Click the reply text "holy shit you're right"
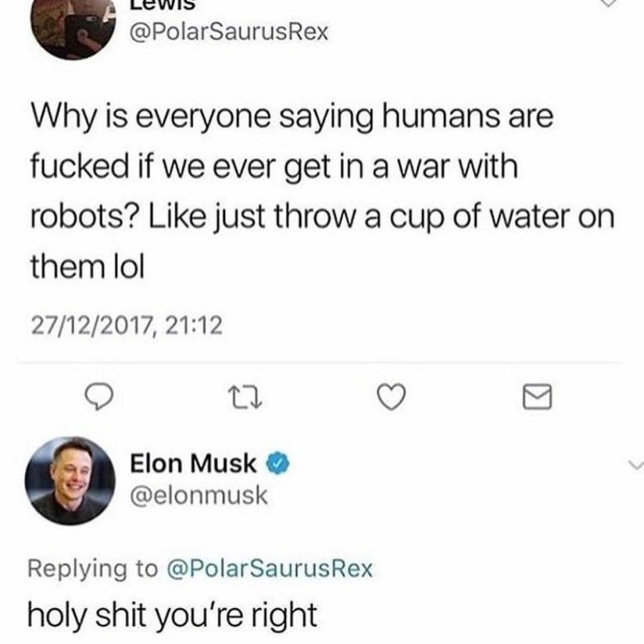 [x=173, y=614]
